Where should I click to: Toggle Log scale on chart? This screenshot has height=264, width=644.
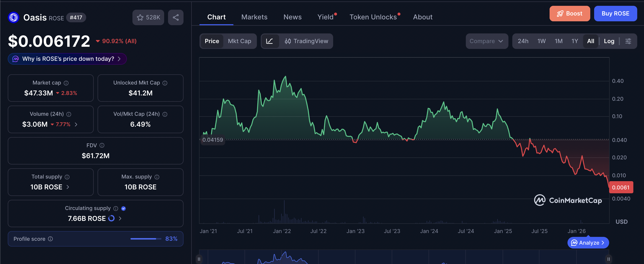coord(609,41)
